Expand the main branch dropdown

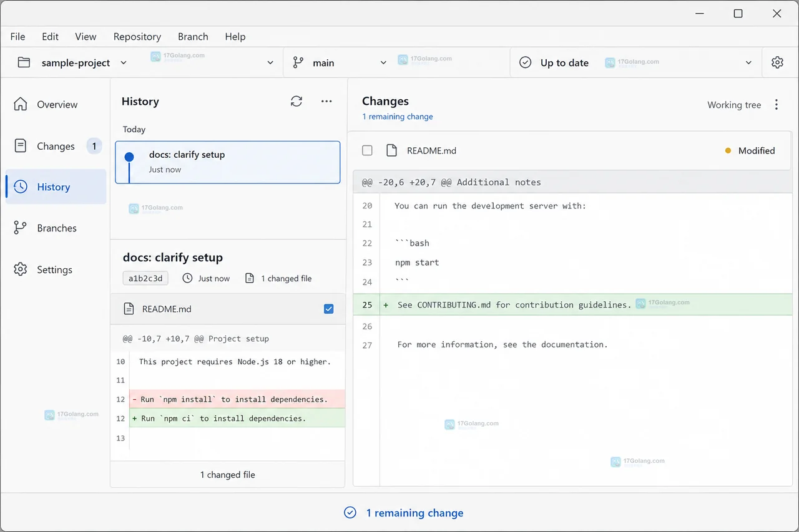(x=383, y=62)
